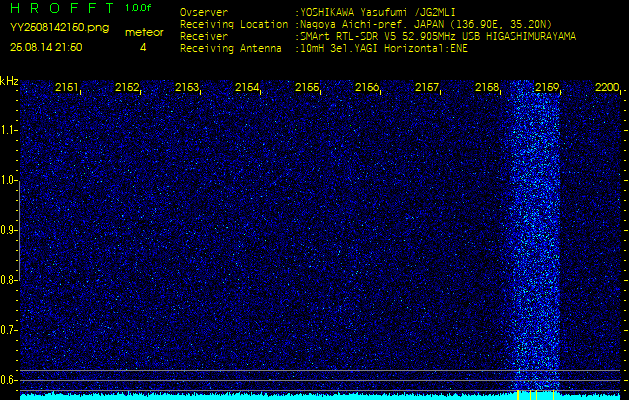Click the bright meteor echo band near 2159
This screenshot has height=400, width=629.
(x=536, y=235)
